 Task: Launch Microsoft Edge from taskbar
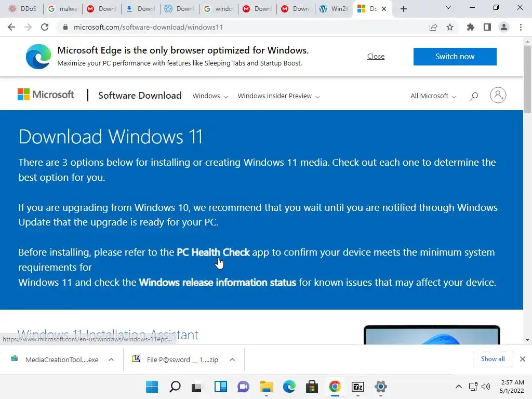click(289, 387)
